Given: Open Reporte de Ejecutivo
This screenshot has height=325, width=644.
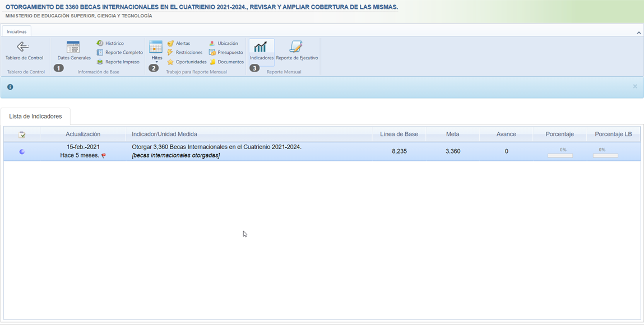Looking at the screenshot, I should tap(297, 52).
